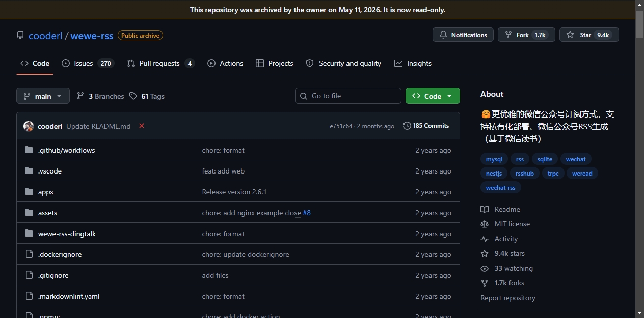
Task: Expand the main branch dropdown
Action: [x=43, y=96]
